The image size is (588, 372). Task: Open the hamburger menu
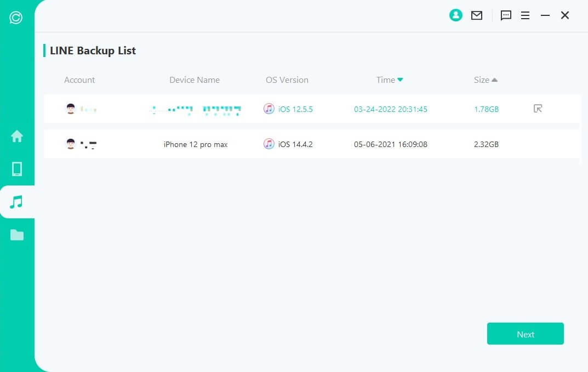coord(525,15)
